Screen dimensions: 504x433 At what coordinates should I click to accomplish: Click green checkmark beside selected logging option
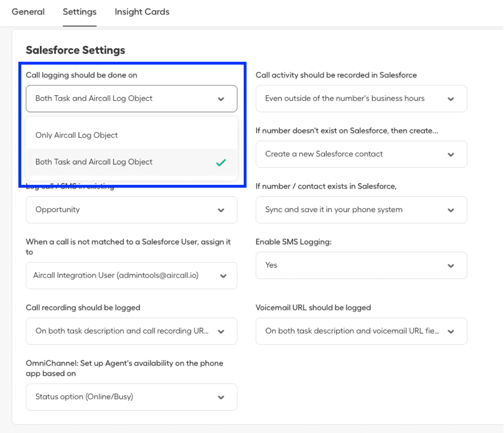pyautogui.click(x=221, y=163)
